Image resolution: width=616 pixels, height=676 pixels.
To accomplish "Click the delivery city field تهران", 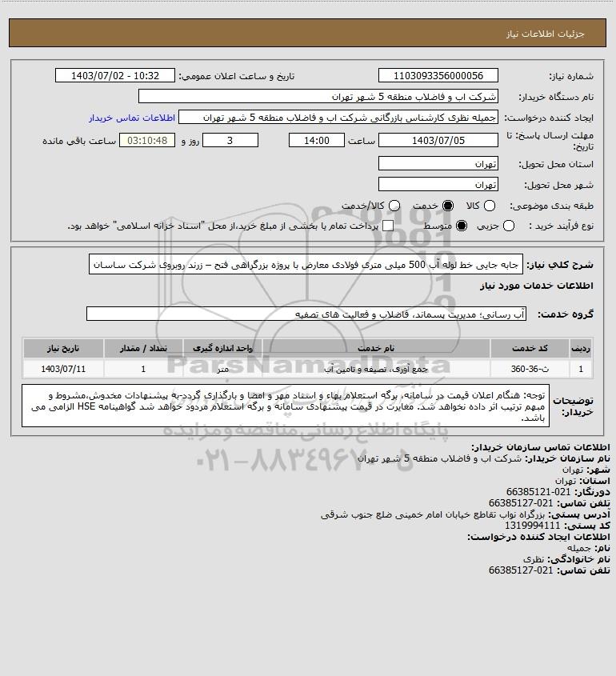I will (x=438, y=184).
